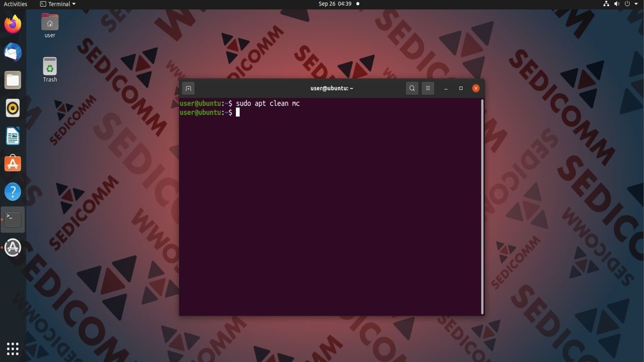Image resolution: width=644 pixels, height=362 pixels.
Task: Open Software Updater in the dock
Action: click(13, 247)
